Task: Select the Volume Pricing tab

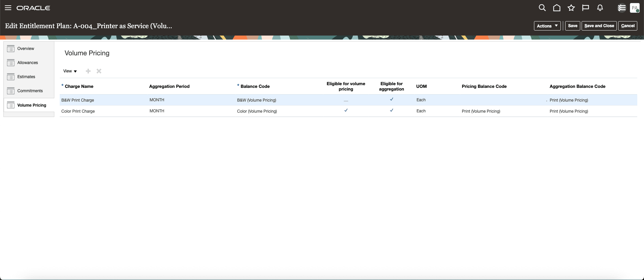Action: click(x=32, y=105)
